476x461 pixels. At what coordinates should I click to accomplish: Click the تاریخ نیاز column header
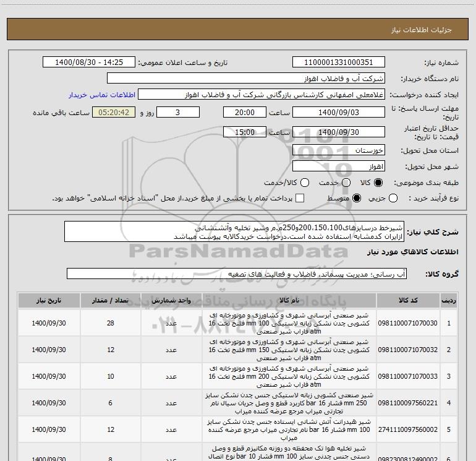pos(49,300)
